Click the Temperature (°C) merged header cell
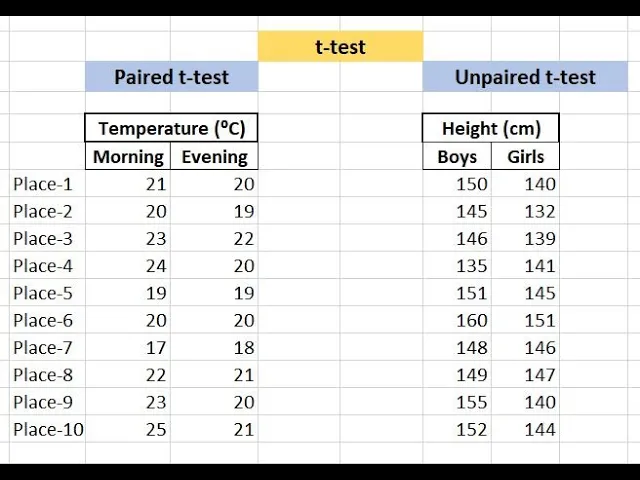Viewport: 640px width, 480px height. pyautogui.click(x=171, y=128)
